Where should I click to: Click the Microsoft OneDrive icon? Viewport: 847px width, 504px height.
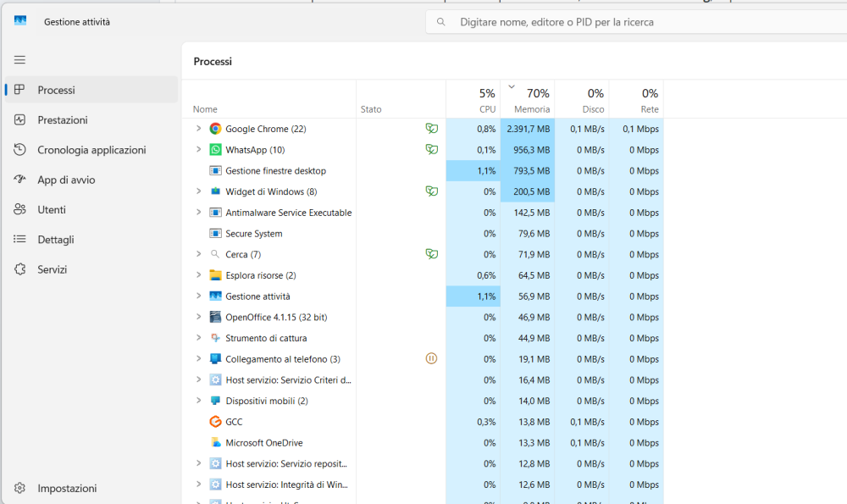coord(215,442)
